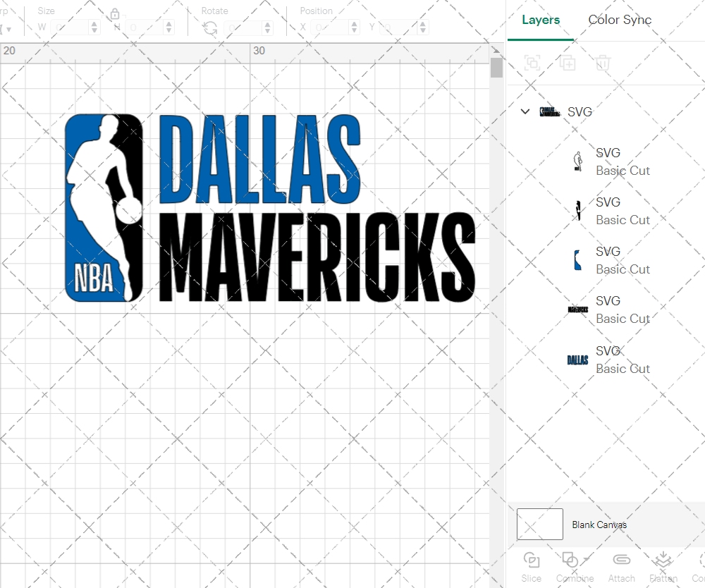Collapse the SVG group chevron
The width and height of the screenshot is (705, 588).
pos(525,111)
